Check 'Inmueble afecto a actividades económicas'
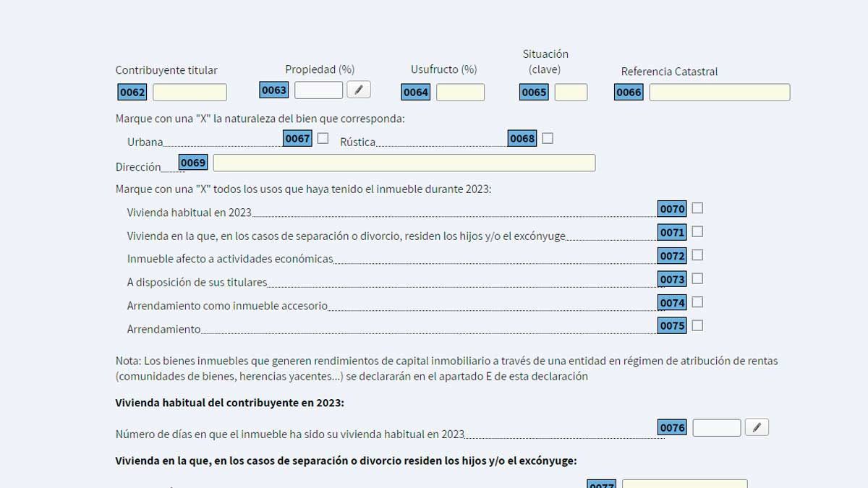This screenshot has width=868, height=488. 697,255
